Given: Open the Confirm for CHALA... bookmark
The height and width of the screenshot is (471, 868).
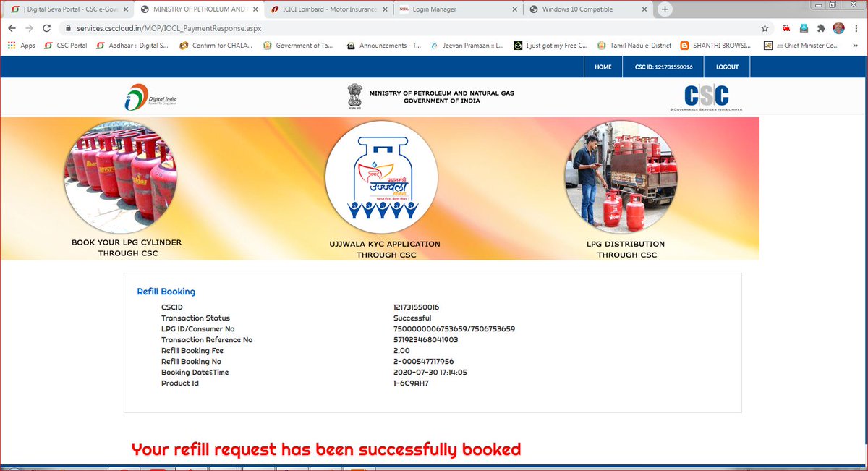Looking at the screenshot, I should pyautogui.click(x=216, y=46).
